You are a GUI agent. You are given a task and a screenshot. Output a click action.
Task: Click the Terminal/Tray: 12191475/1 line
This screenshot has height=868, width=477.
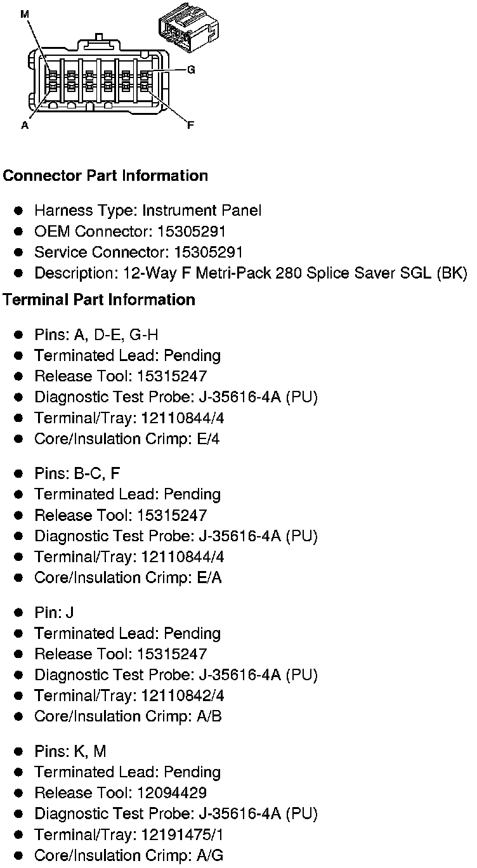click(x=129, y=834)
